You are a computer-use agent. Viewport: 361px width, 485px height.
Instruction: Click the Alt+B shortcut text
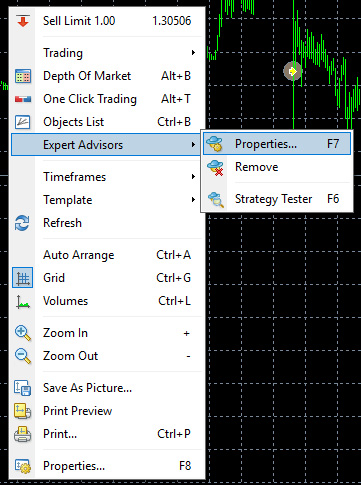click(176, 76)
